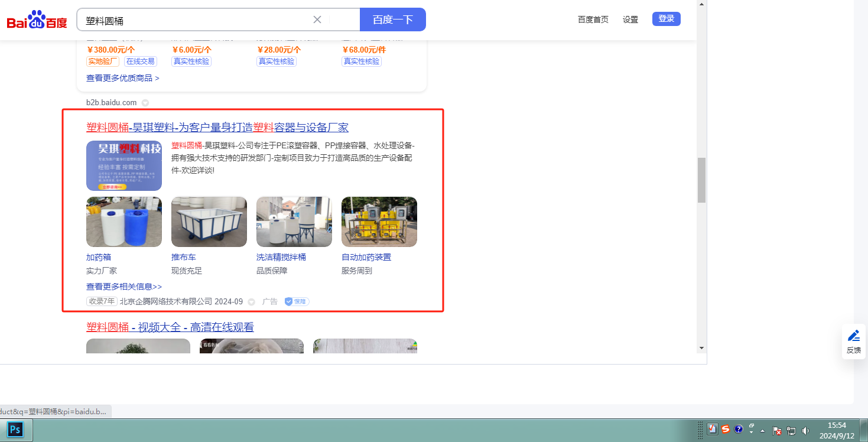This screenshot has width=868, height=442.
Task: Click 真实性核验 tag under ¥6.00 product
Action: (x=191, y=61)
